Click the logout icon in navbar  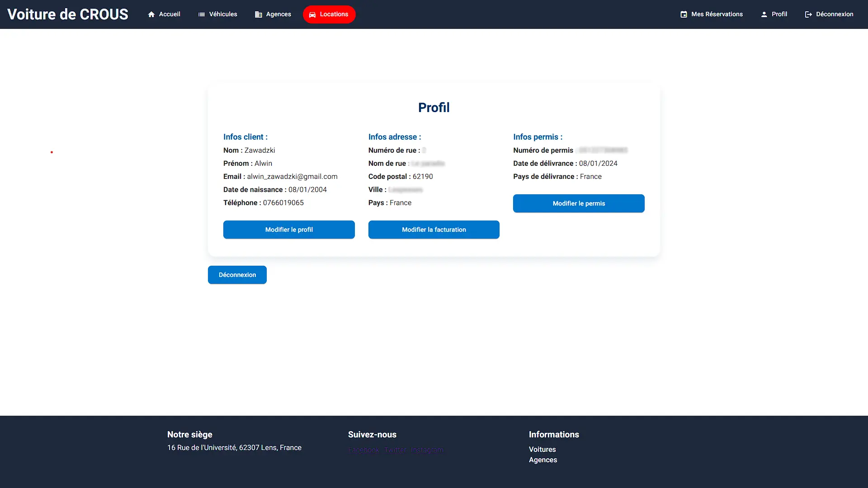pos(809,14)
